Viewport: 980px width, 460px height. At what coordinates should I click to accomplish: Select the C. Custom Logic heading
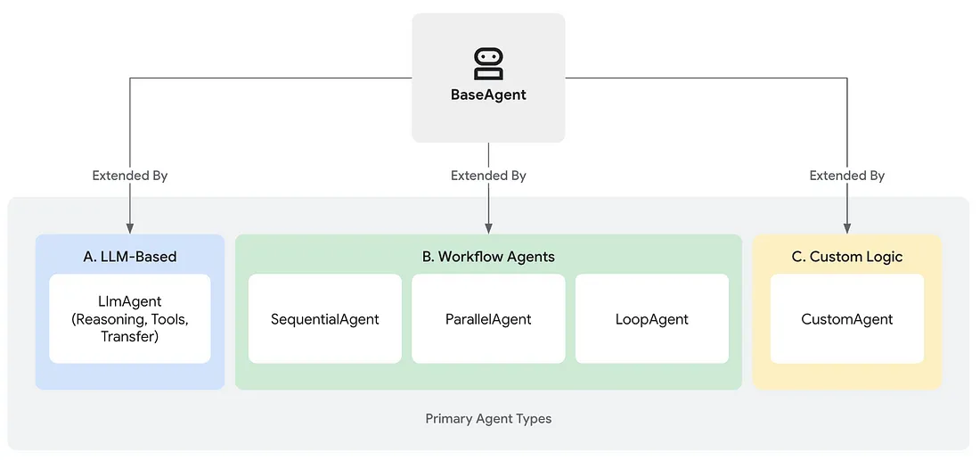pyautogui.click(x=847, y=257)
